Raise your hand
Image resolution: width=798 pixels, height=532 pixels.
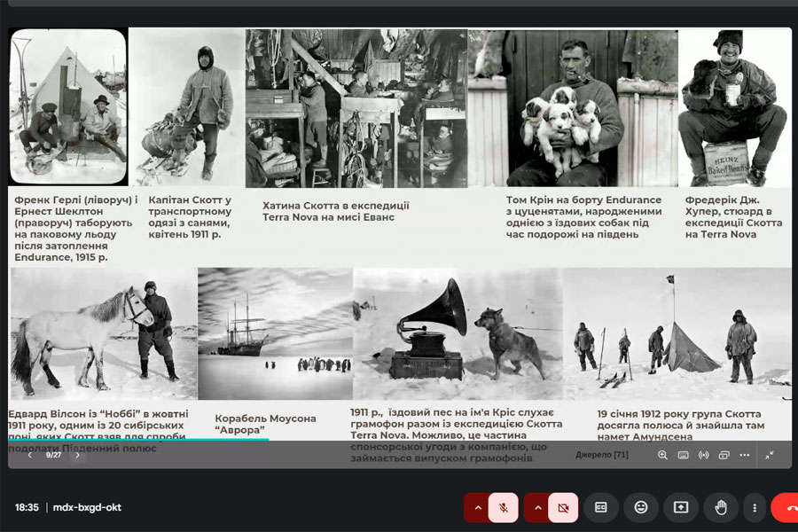721,507
